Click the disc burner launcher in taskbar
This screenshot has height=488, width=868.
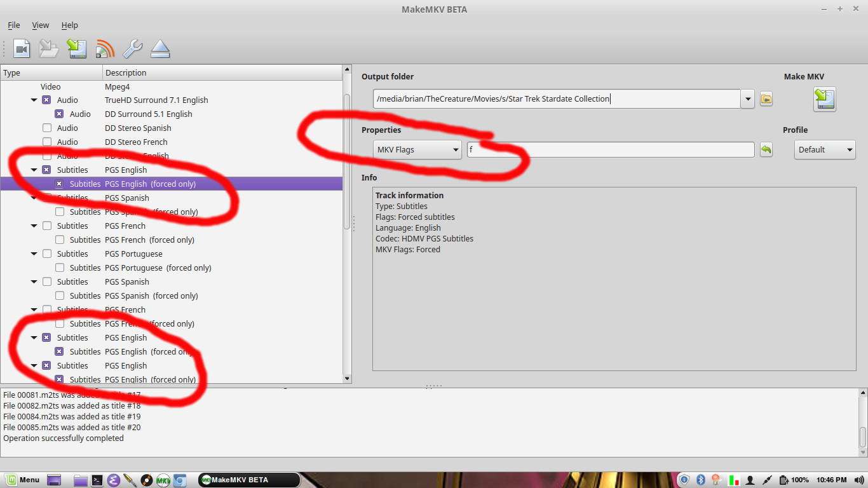(x=147, y=480)
